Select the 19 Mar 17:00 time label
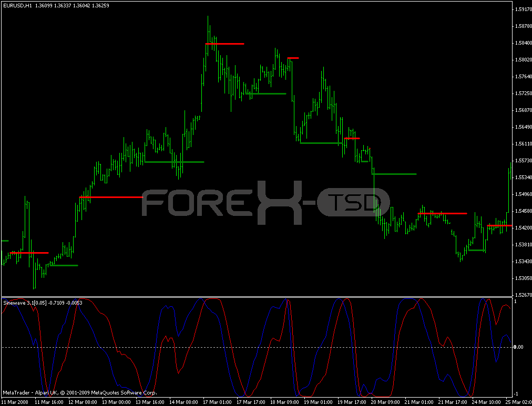Screen dimensions: 532x406 click(352, 402)
